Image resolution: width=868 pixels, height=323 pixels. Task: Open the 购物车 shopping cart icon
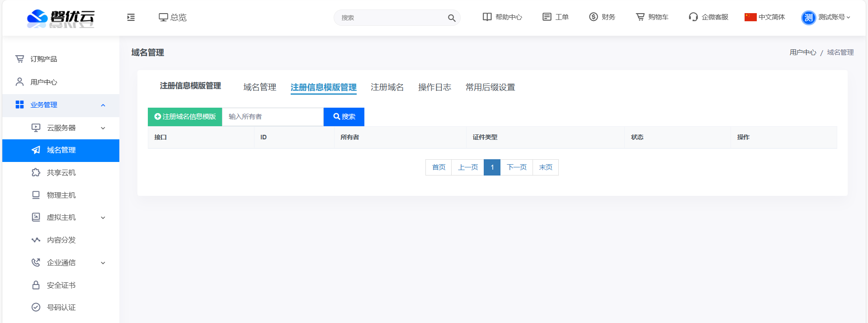(640, 17)
